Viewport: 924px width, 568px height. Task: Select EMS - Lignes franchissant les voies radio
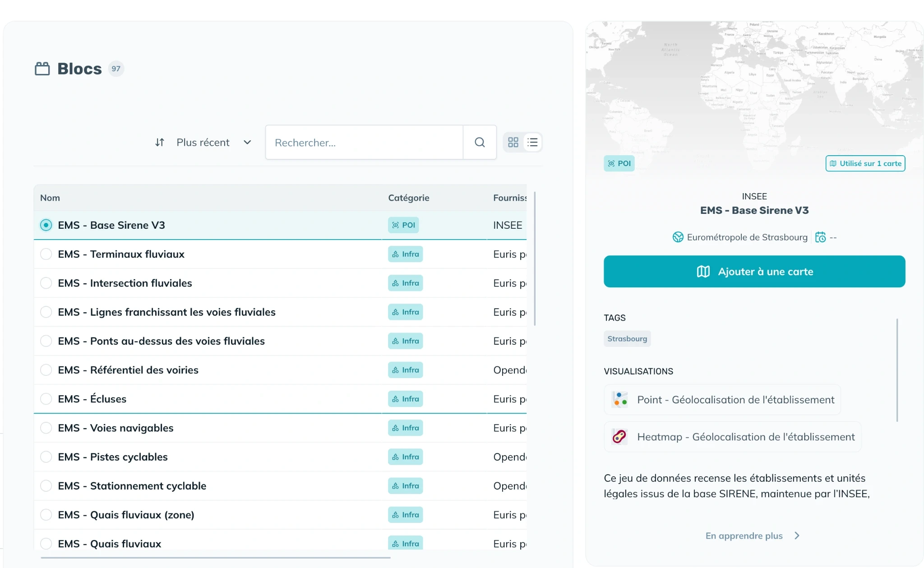point(46,312)
